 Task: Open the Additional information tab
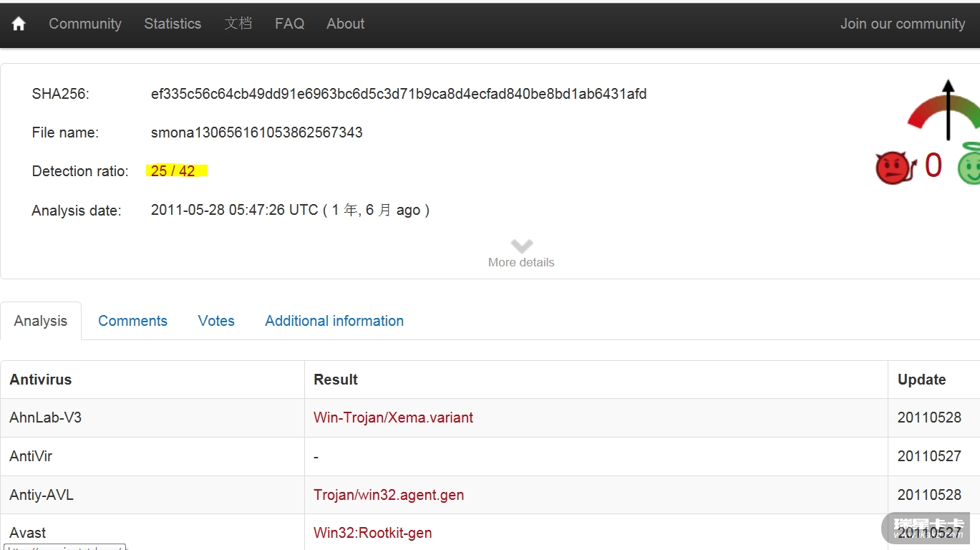[334, 321]
